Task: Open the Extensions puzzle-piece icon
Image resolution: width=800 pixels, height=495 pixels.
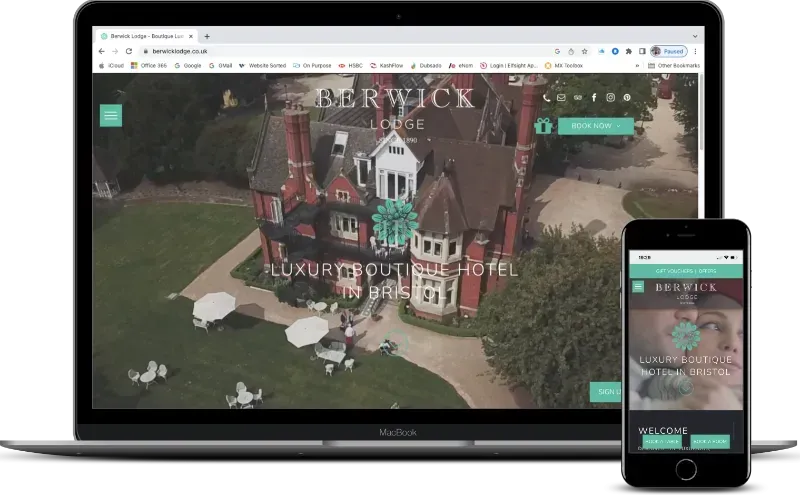Action: (629, 51)
